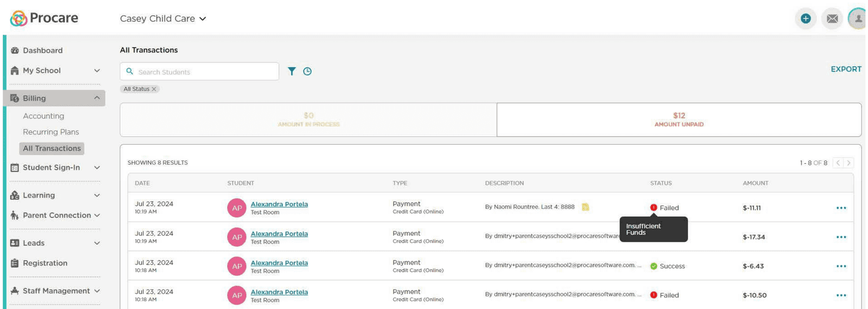
Task: Open Alexandra Portela link on $-10.50 row
Action: (x=279, y=292)
